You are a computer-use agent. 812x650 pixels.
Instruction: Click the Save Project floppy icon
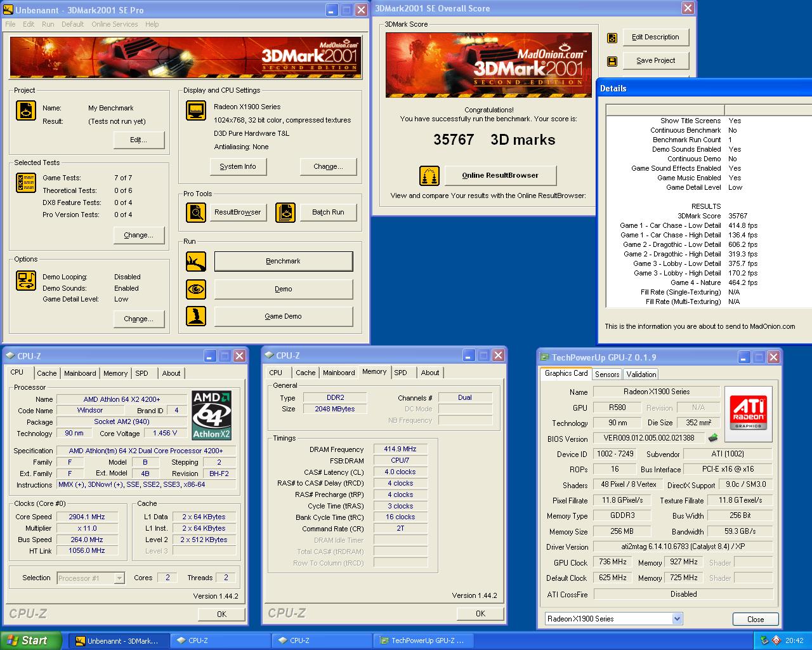(612, 61)
